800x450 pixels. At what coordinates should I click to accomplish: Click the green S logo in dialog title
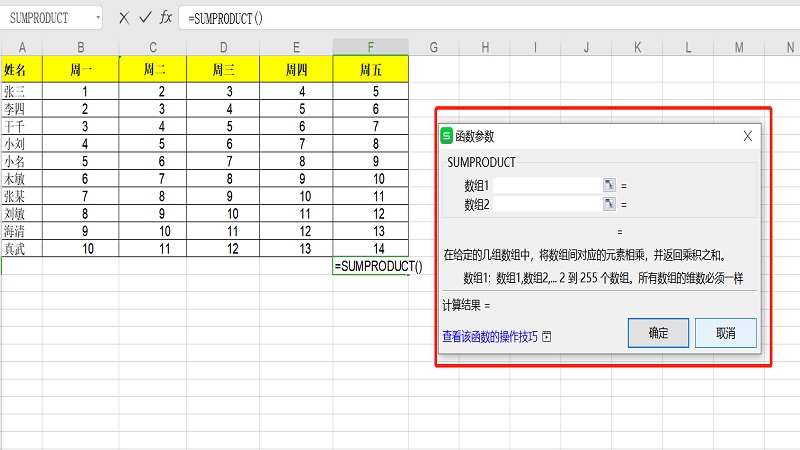pos(447,136)
